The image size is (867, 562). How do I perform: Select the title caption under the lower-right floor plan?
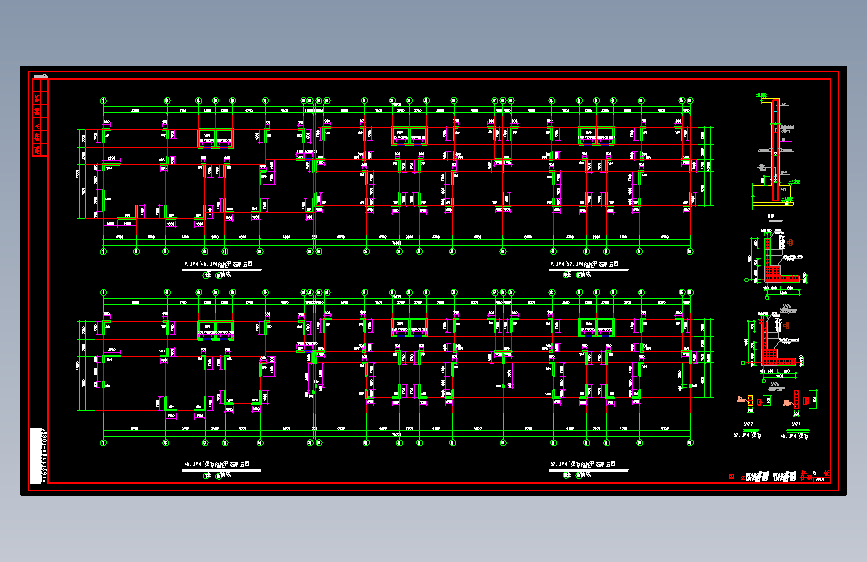(588, 469)
